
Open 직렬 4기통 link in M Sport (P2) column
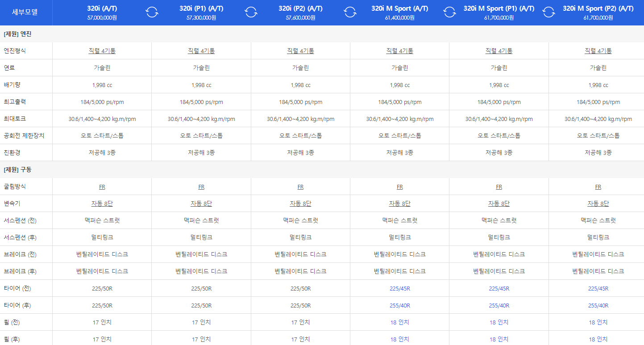click(x=598, y=51)
